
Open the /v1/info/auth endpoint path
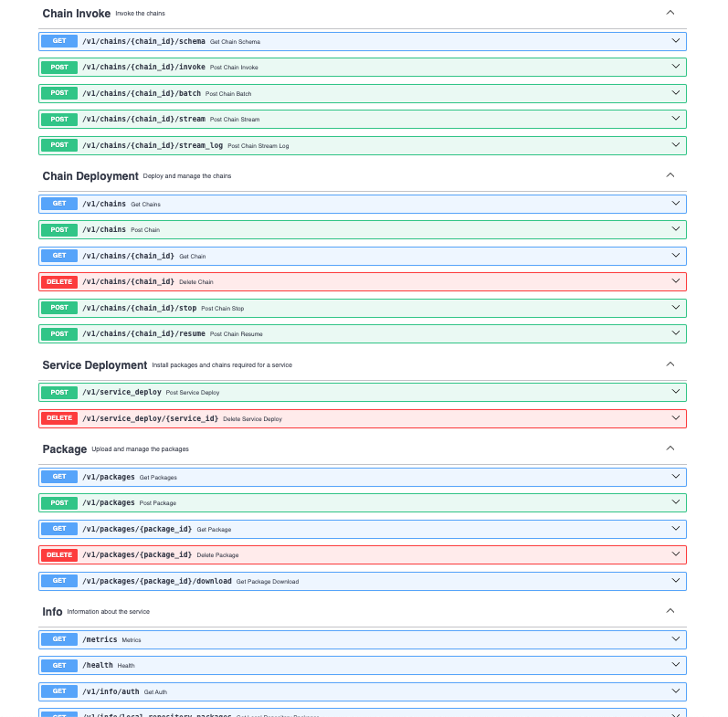(x=111, y=691)
